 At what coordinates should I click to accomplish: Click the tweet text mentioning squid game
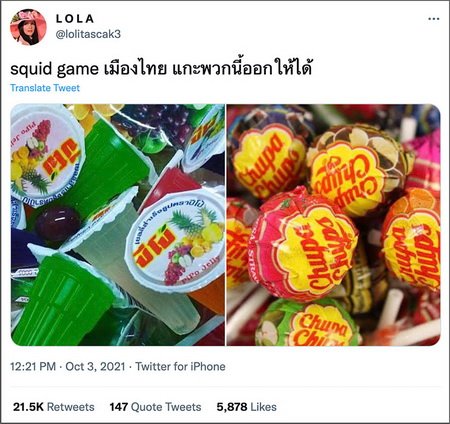pos(161,69)
